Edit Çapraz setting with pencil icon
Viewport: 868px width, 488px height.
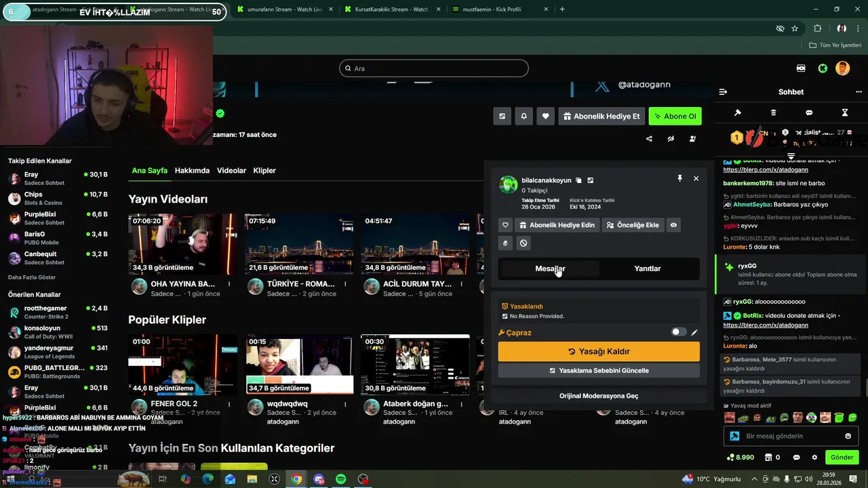click(x=694, y=333)
